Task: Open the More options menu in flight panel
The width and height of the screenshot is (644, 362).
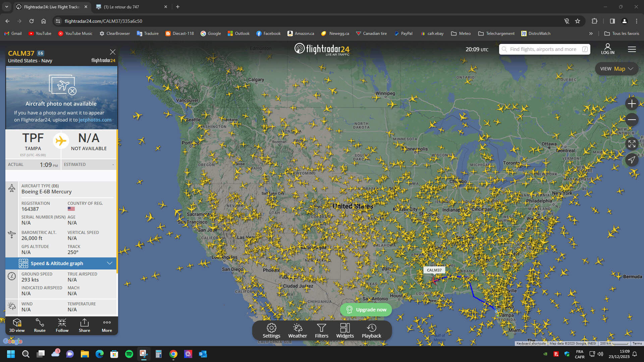Action: tap(107, 325)
